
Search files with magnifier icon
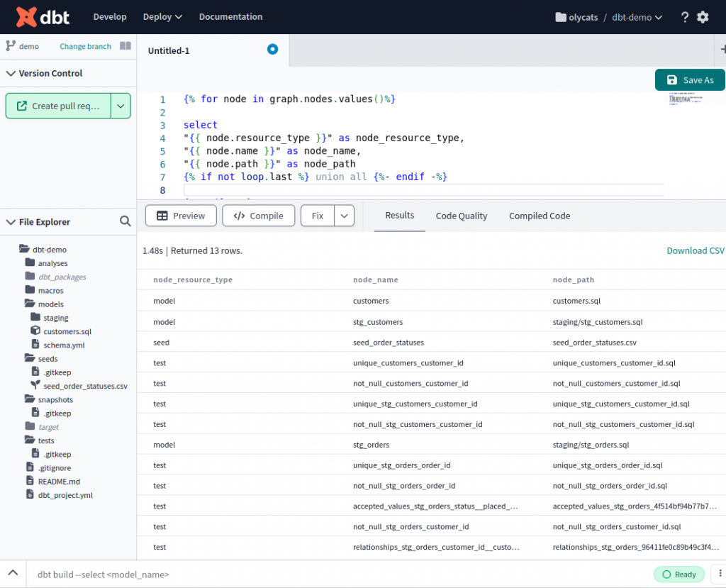pyautogui.click(x=125, y=221)
